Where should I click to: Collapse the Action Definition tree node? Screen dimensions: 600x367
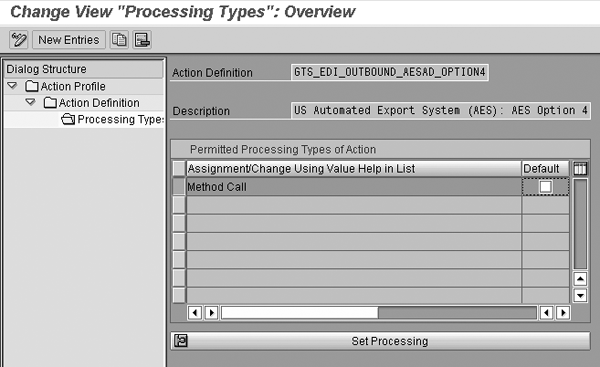tap(30, 102)
